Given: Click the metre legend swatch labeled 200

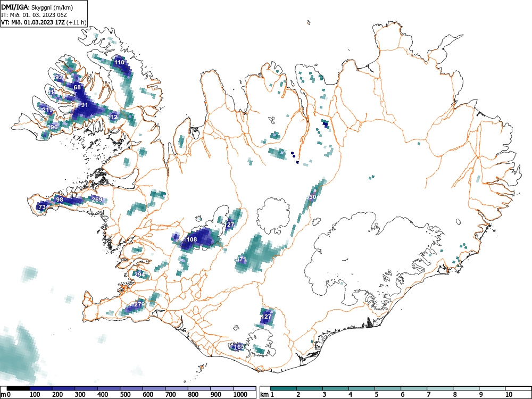Looking at the screenshot, I should click(64, 388).
